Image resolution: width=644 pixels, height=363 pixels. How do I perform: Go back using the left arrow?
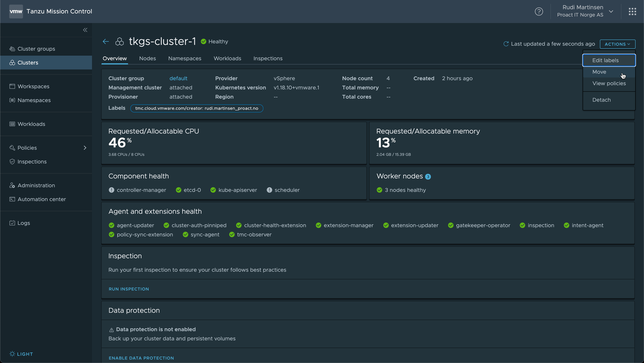point(106,41)
